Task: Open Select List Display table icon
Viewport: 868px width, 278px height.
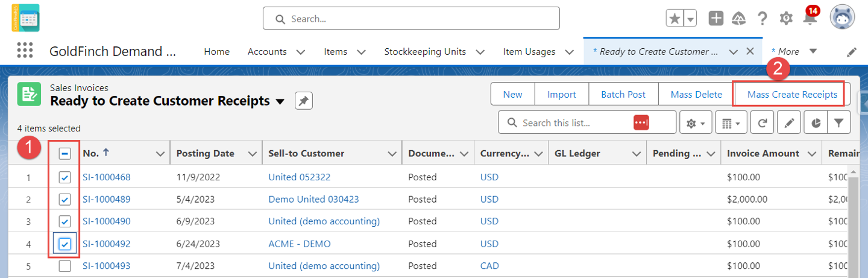Action: click(x=731, y=122)
